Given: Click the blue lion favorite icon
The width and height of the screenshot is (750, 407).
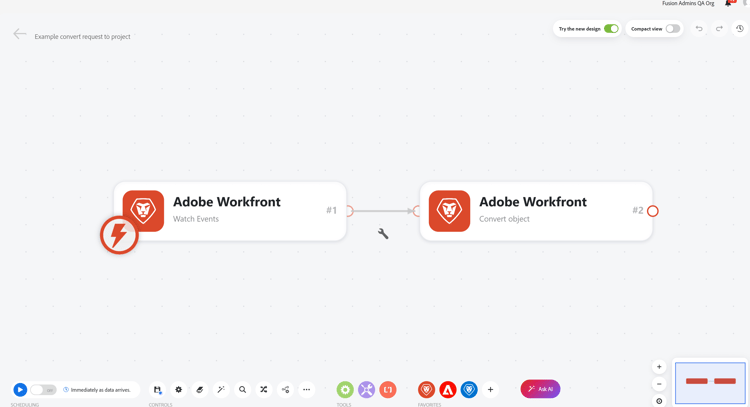Looking at the screenshot, I should tap(469, 390).
